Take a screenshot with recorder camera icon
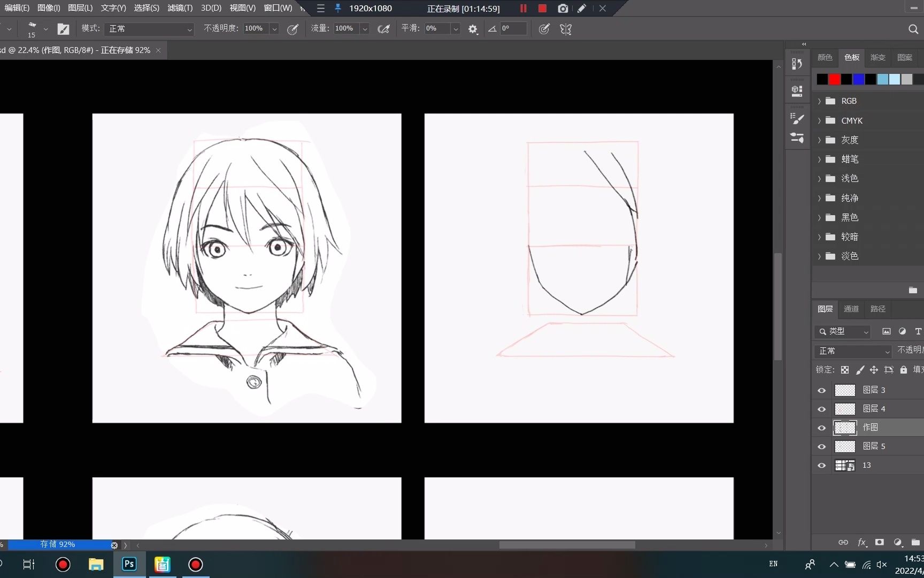Screen dimensions: 924x578 [x=563, y=9]
